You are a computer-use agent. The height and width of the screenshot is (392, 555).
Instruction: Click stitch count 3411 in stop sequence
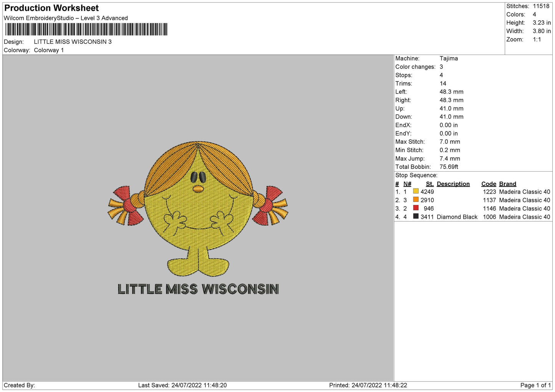[427, 217]
